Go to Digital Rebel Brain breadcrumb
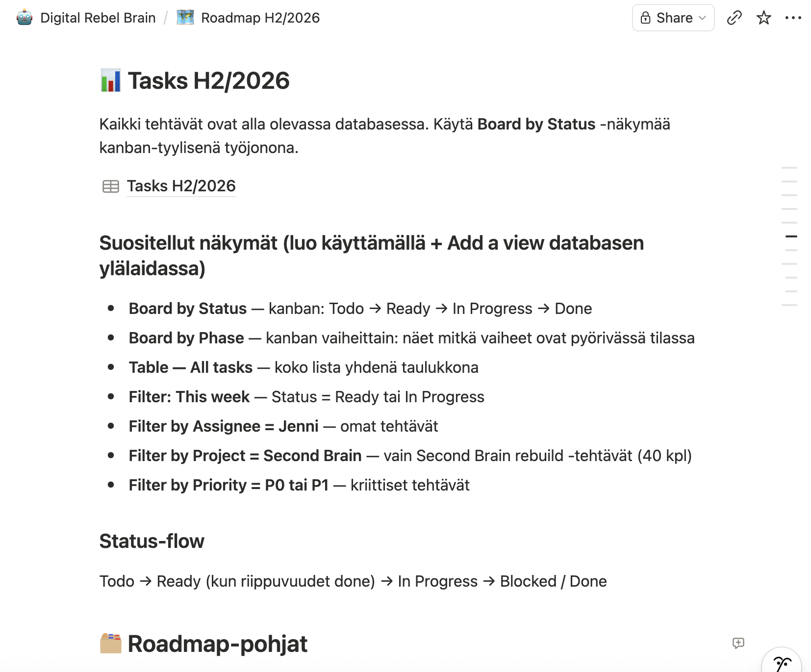The height and width of the screenshot is (672, 811). tap(98, 18)
